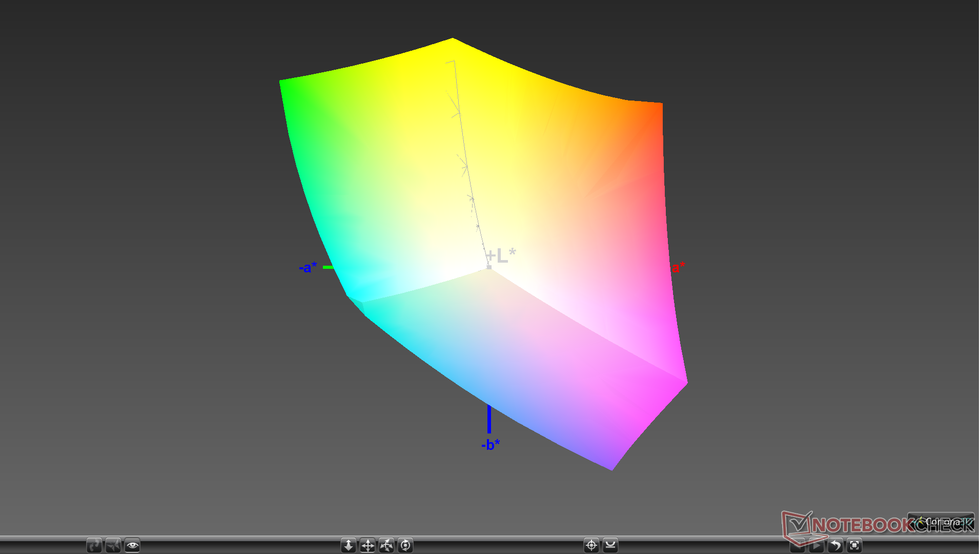Select the Roll rotation tool

(405, 545)
